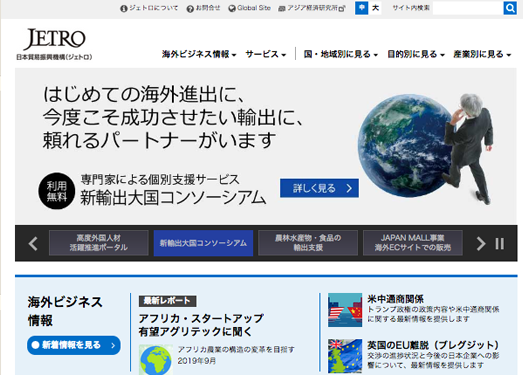Viewport: 523px width, 375px height.
Task: Open 英国のEU離脱（ブレグジット）link
Action: pos(433,345)
